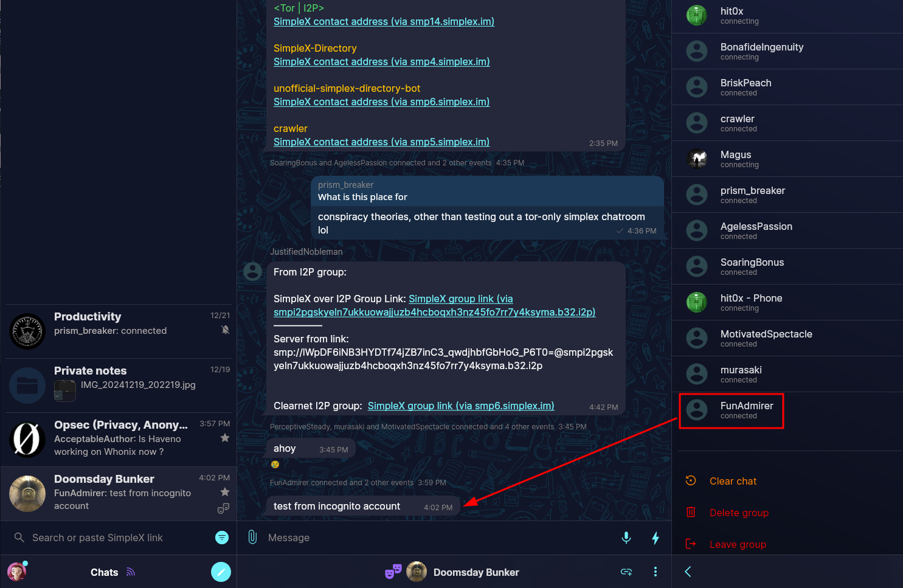Click the Clear chat icon

click(691, 480)
